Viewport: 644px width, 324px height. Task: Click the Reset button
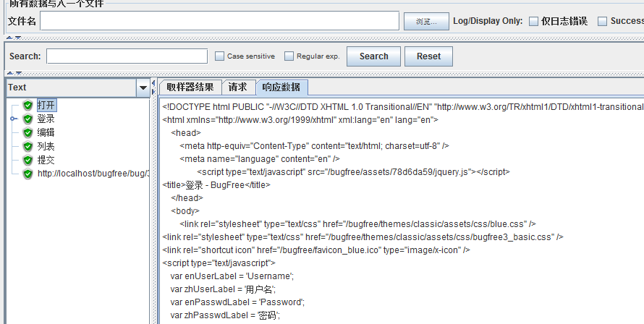pyautogui.click(x=429, y=56)
